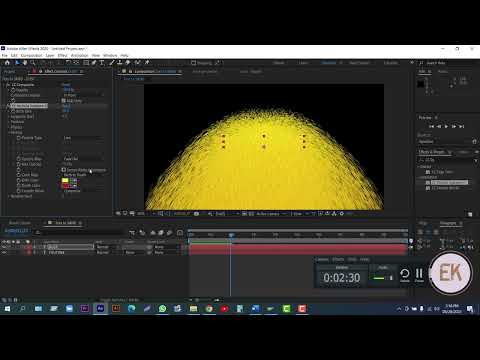480x360 pixels.
Task: Click the Particle Type stopwatch icon
Action: (19, 138)
